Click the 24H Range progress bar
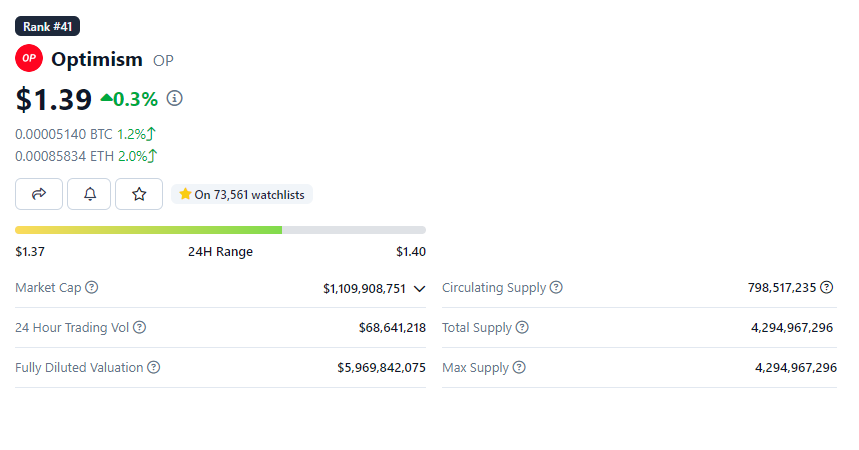Screen dimensions: 859x450 pyautogui.click(x=220, y=230)
